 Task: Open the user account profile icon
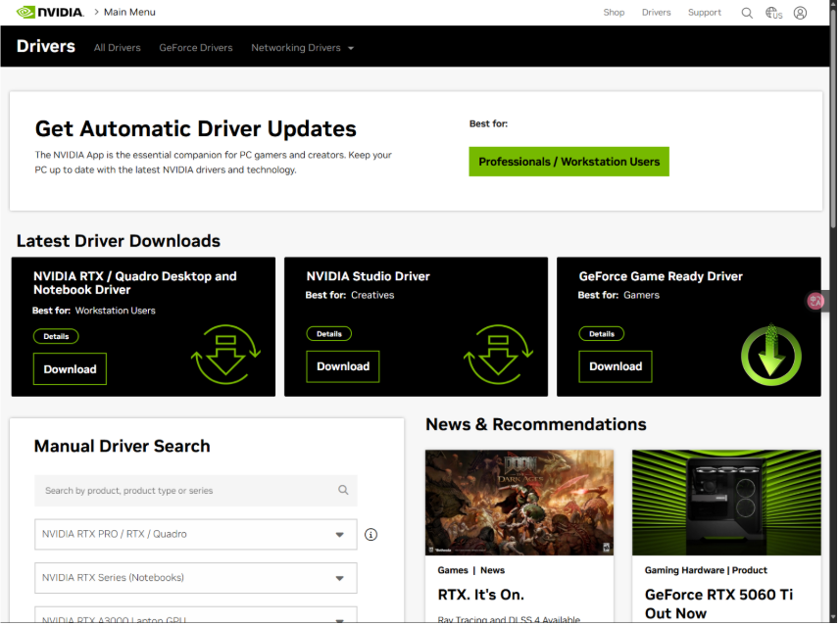(800, 12)
